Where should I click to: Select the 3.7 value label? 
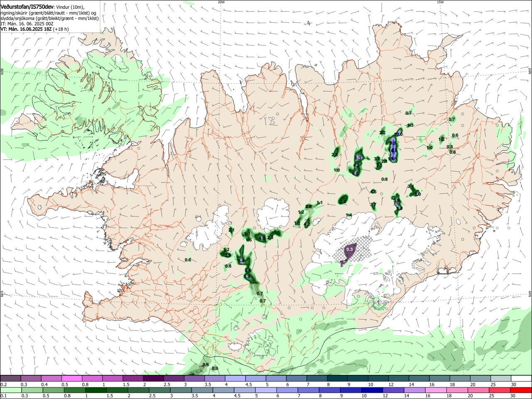(x=373, y=204)
